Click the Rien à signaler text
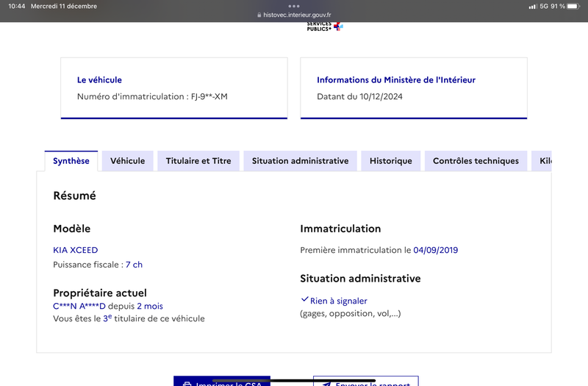 tap(339, 301)
